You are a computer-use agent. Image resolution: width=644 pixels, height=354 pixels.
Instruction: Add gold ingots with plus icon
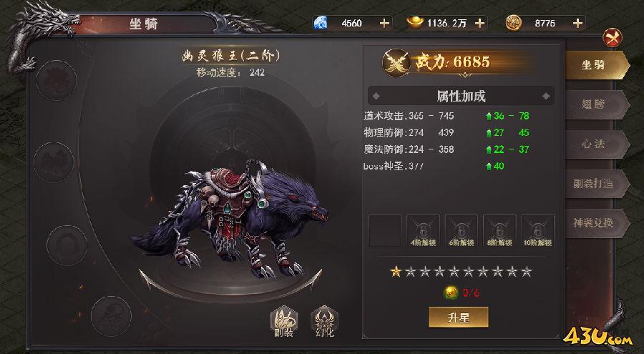[479, 24]
